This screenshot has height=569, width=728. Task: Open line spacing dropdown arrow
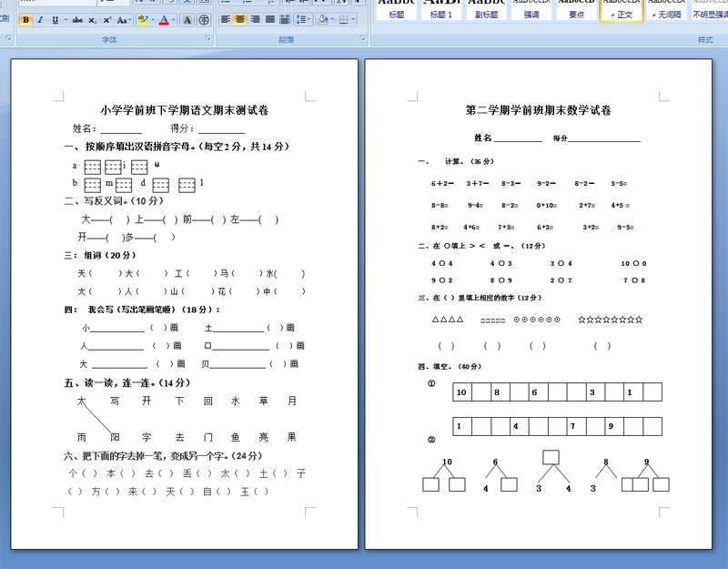(x=309, y=19)
